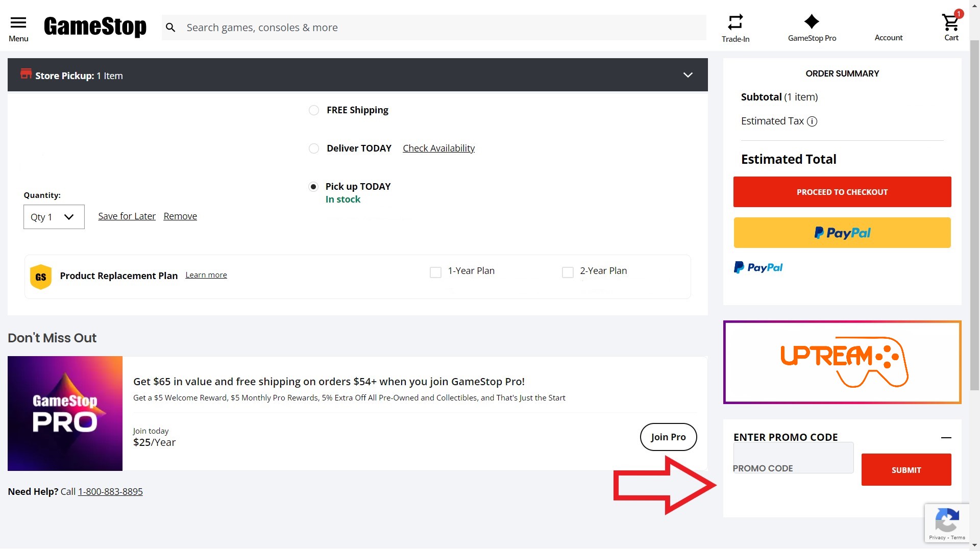This screenshot has width=980, height=551.
Task: Open the shopping Cart icon
Action: (x=951, y=22)
